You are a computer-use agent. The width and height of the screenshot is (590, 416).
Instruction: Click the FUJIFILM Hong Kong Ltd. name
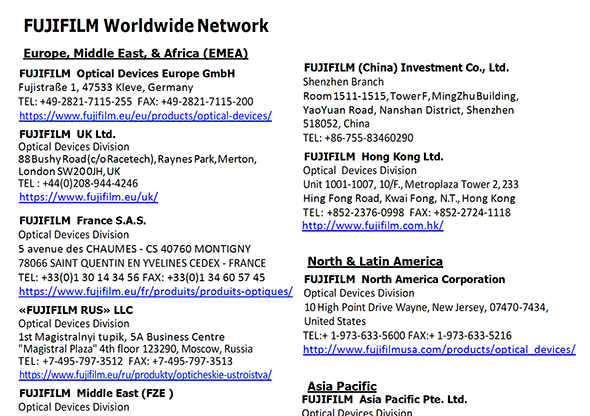tap(374, 156)
